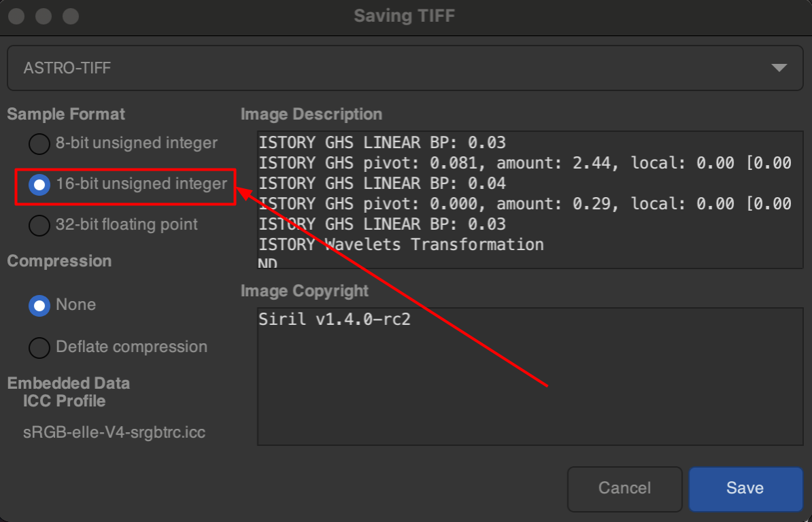Image resolution: width=812 pixels, height=522 pixels.
Task: Click the Wavelets Transformation history line
Action: click(x=401, y=245)
